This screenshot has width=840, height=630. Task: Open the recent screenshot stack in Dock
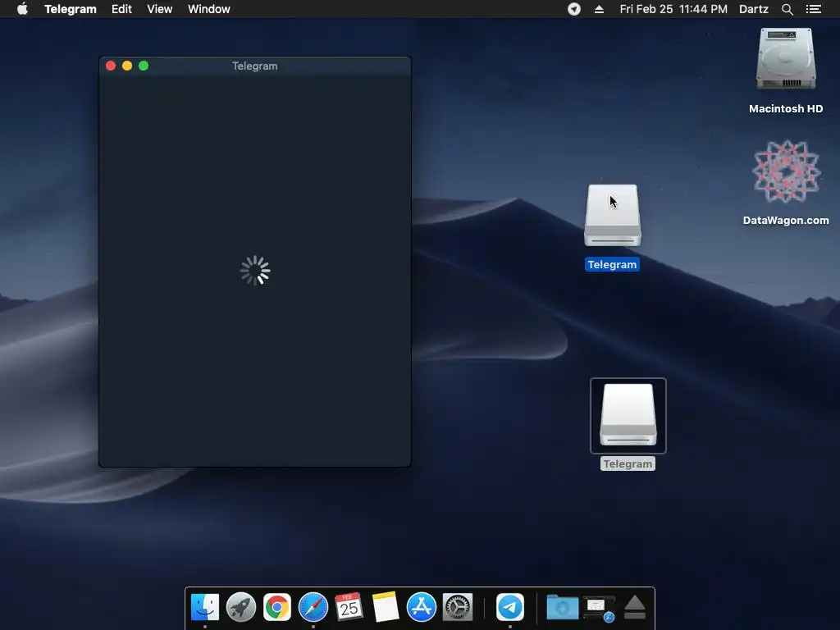pos(599,609)
